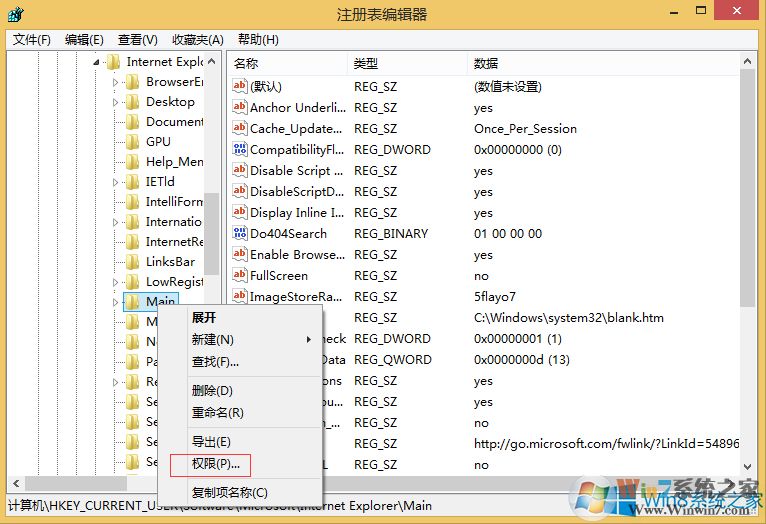This screenshot has width=766, height=524.
Task: Choose 查找(F)... in the context menu
Action: [215, 362]
